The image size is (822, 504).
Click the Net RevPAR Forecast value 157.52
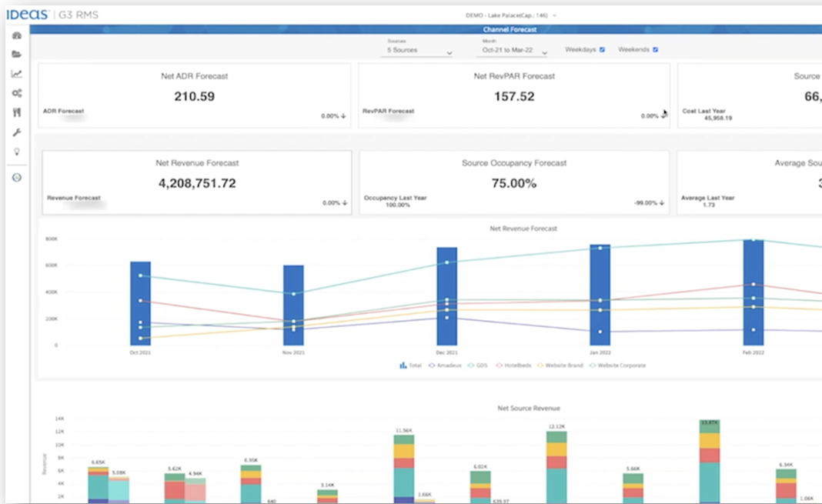click(514, 96)
